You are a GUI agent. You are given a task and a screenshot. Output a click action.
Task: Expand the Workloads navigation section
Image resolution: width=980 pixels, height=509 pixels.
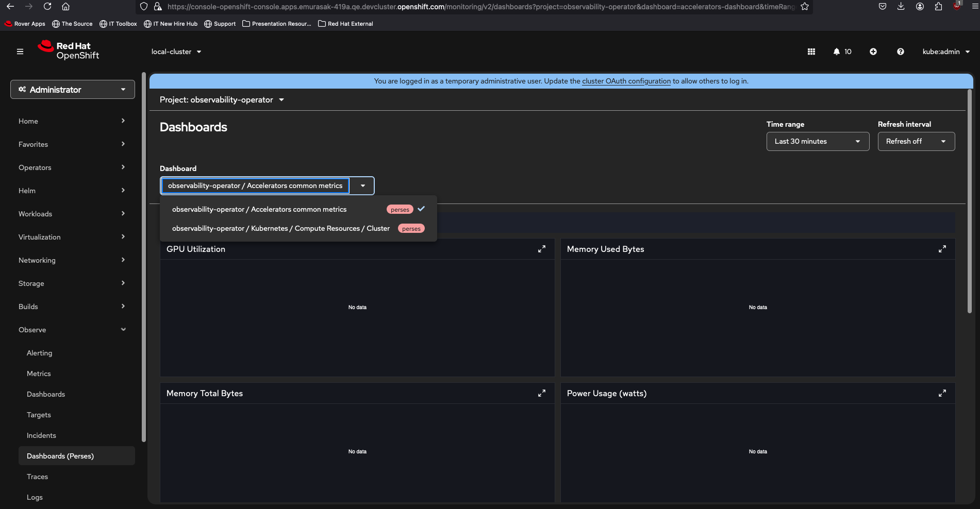(x=72, y=214)
